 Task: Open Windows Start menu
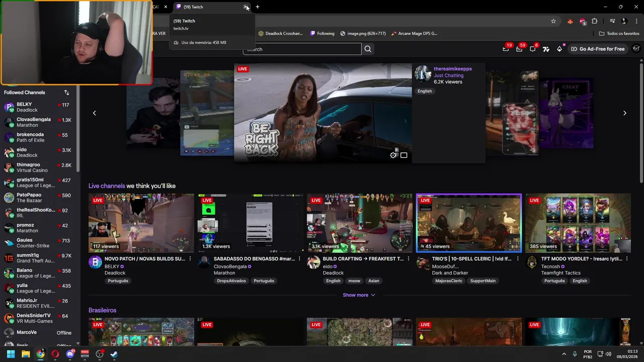[11, 354]
